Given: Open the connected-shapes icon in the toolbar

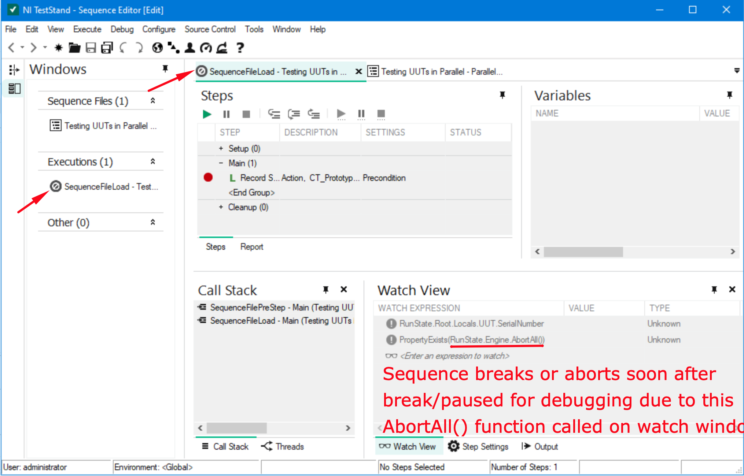Looking at the screenshot, I should [x=173, y=47].
